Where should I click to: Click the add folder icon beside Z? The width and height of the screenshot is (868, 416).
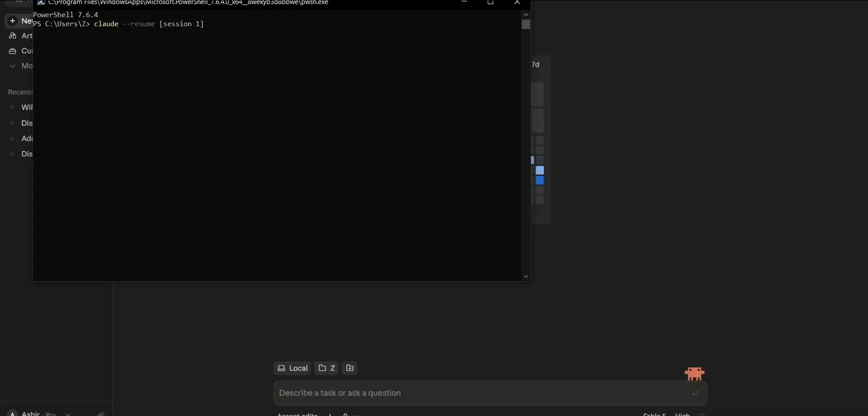(x=350, y=368)
